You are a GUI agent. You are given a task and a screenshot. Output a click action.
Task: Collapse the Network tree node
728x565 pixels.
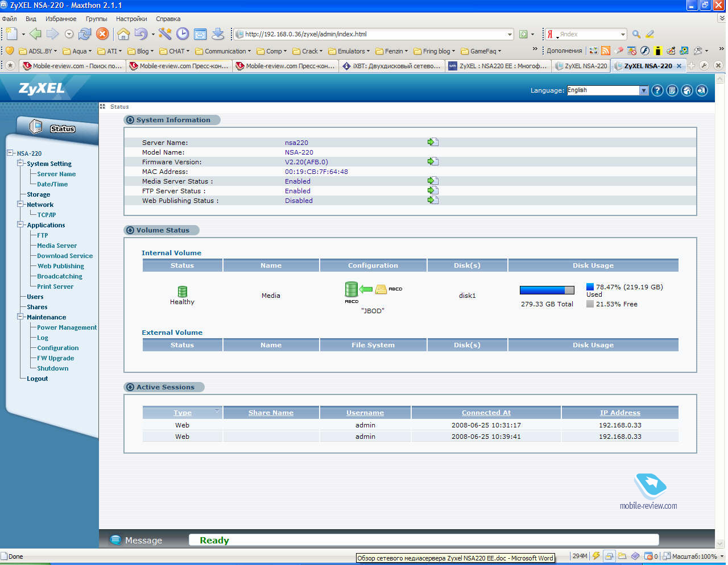[x=20, y=204]
